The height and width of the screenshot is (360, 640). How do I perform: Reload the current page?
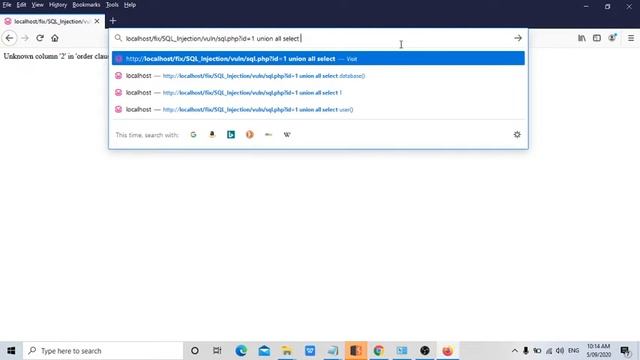(x=40, y=38)
